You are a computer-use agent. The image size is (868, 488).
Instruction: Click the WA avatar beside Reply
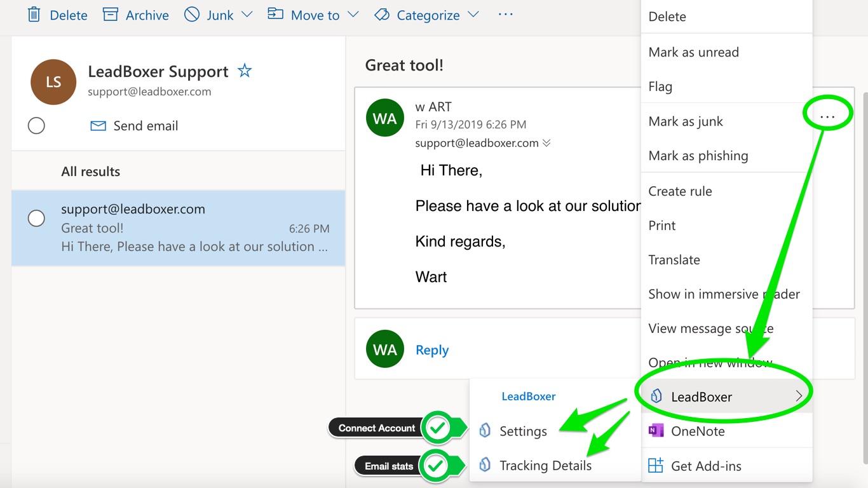[385, 349]
